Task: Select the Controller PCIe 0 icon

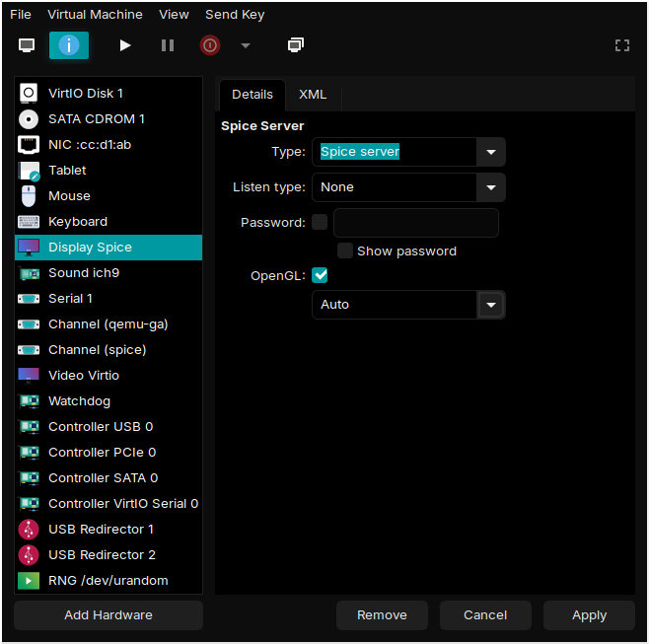Action: [x=29, y=453]
